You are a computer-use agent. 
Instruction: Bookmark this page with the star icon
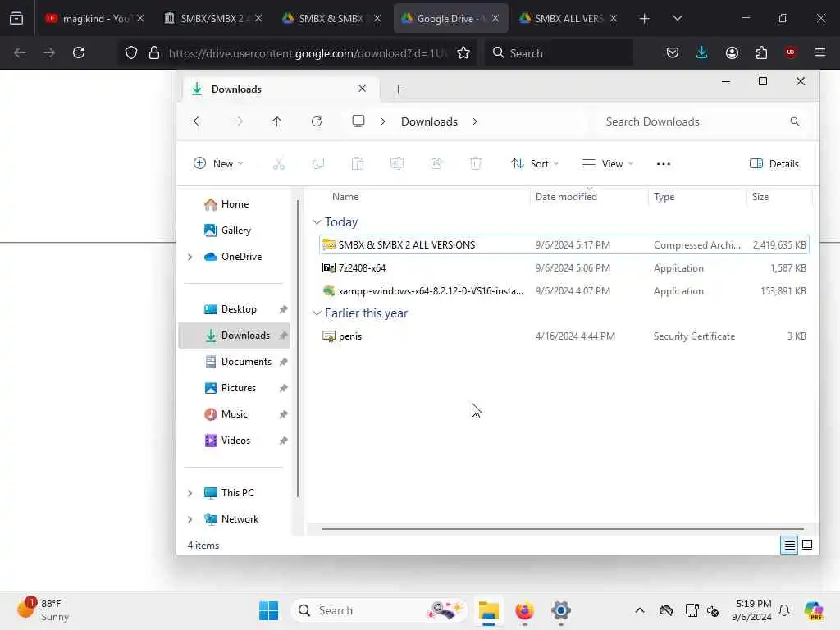(x=463, y=52)
